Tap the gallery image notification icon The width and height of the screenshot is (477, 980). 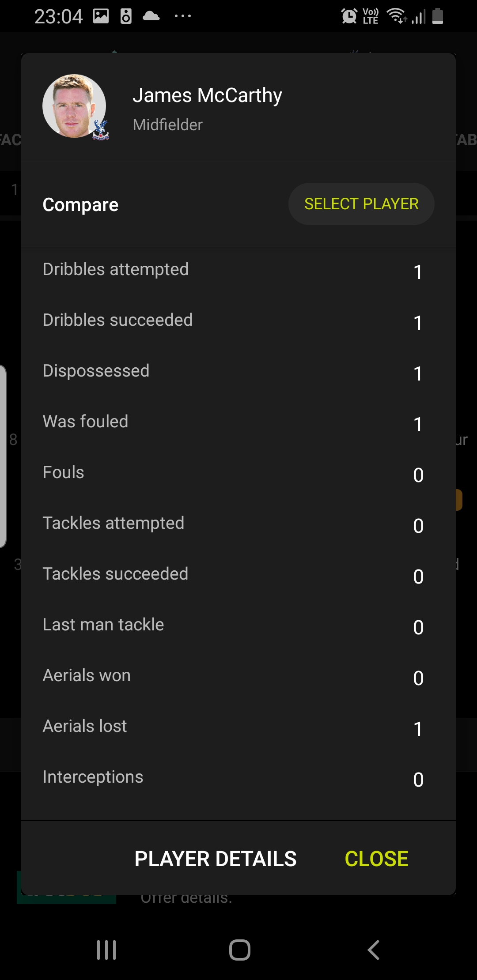pos(101,16)
